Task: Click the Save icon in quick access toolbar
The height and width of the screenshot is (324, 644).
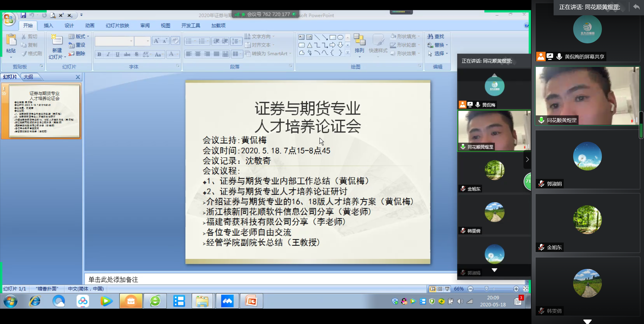Action: (23, 15)
